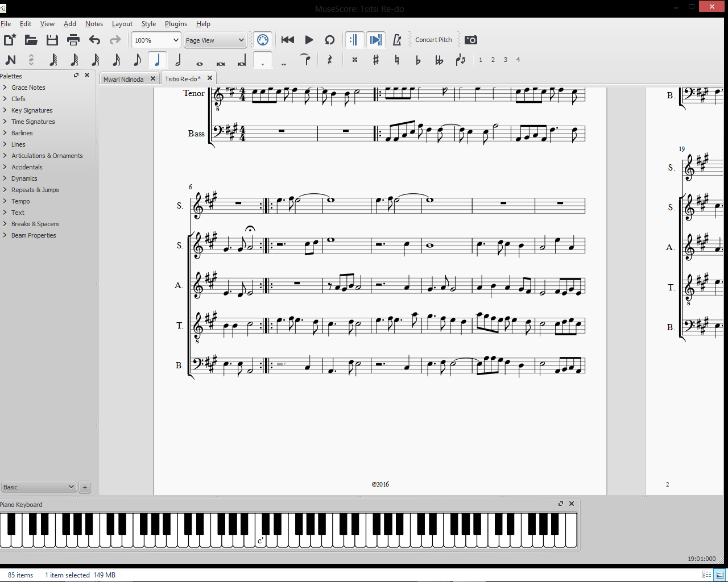This screenshot has width=728, height=582.
Task: Apply flat accidental
Action: pos(418,60)
